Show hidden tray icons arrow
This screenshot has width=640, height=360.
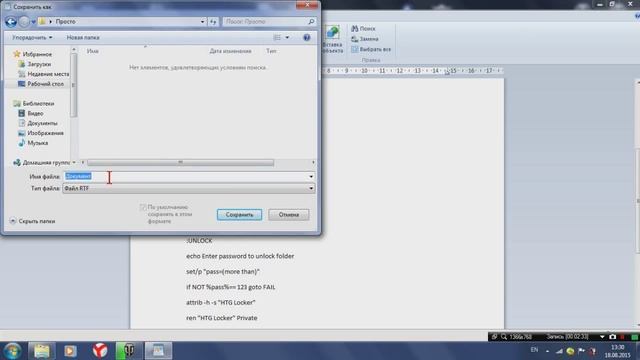pos(547,351)
